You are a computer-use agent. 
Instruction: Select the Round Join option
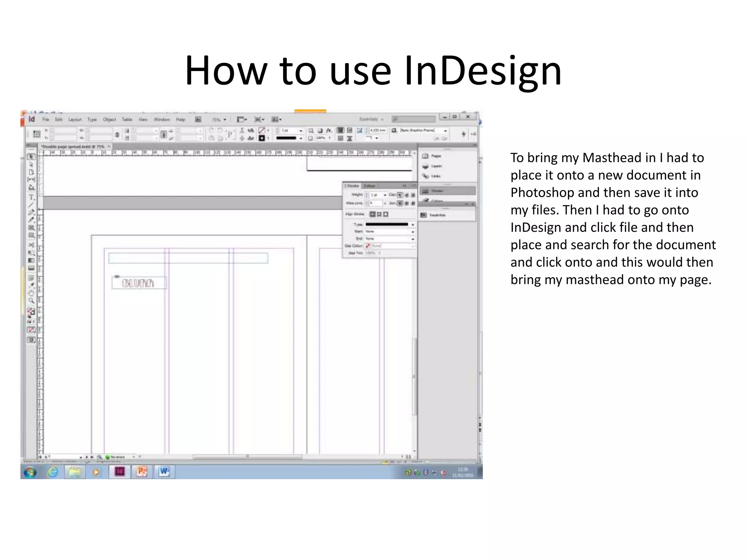407,203
